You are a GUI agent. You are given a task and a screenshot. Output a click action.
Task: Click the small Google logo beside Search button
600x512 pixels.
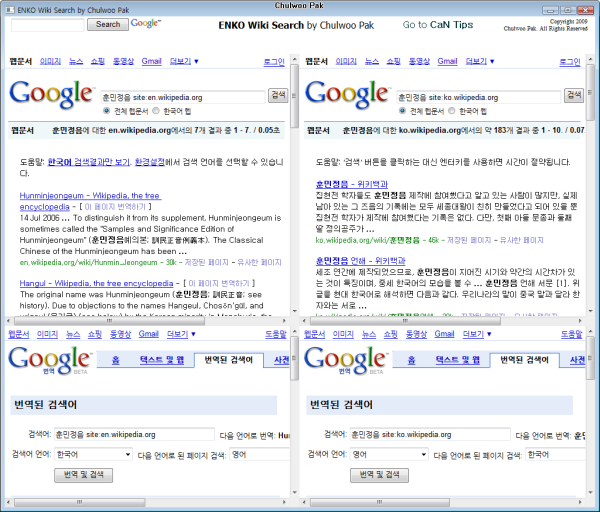pyautogui.click(x=146, y=23)
